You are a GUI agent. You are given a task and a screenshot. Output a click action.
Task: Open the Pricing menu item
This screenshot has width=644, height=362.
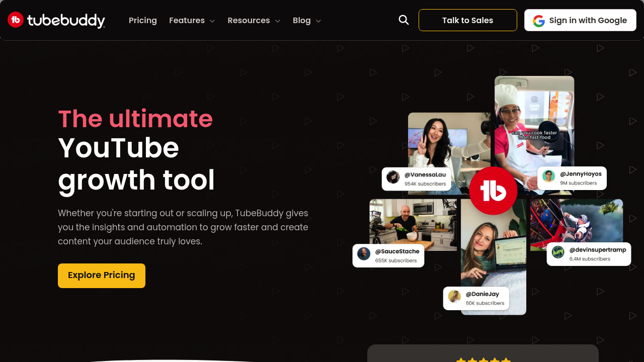point(143,20)
